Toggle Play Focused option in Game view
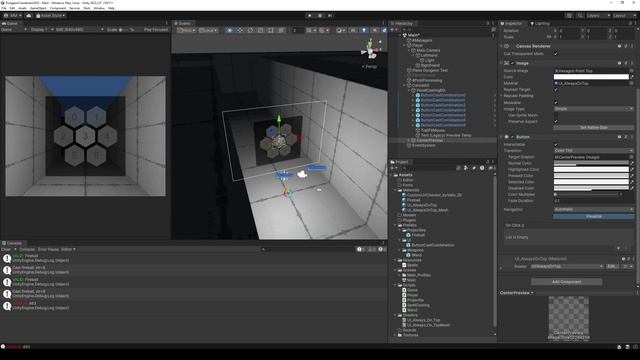This screenshot has width=640, height=360. coord(156,30)
